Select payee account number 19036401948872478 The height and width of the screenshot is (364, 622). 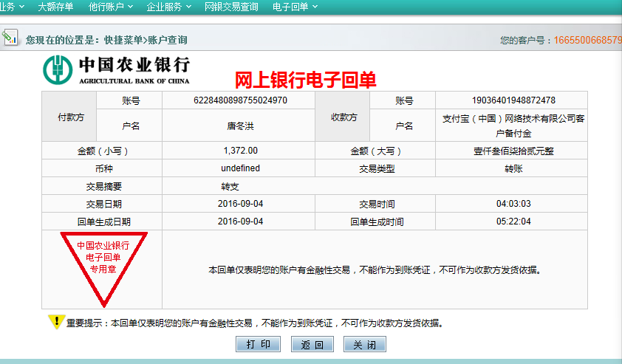(513, 100)
